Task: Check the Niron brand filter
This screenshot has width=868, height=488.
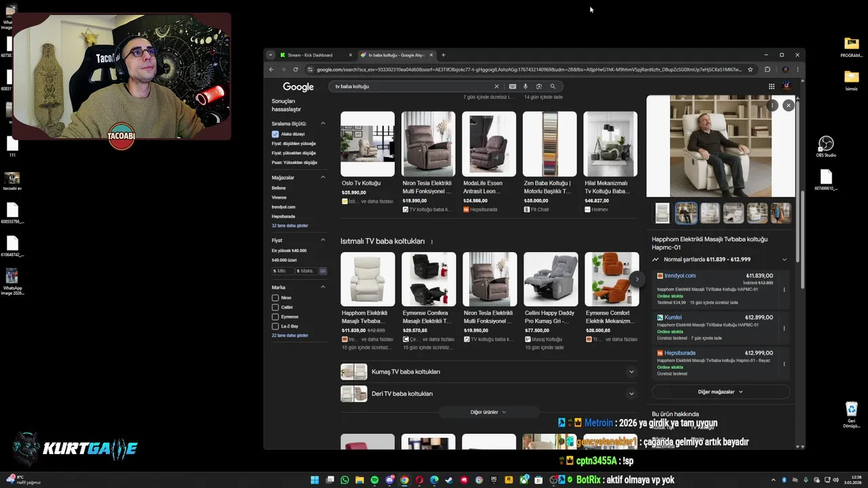Action: click(x=275, y=298)
